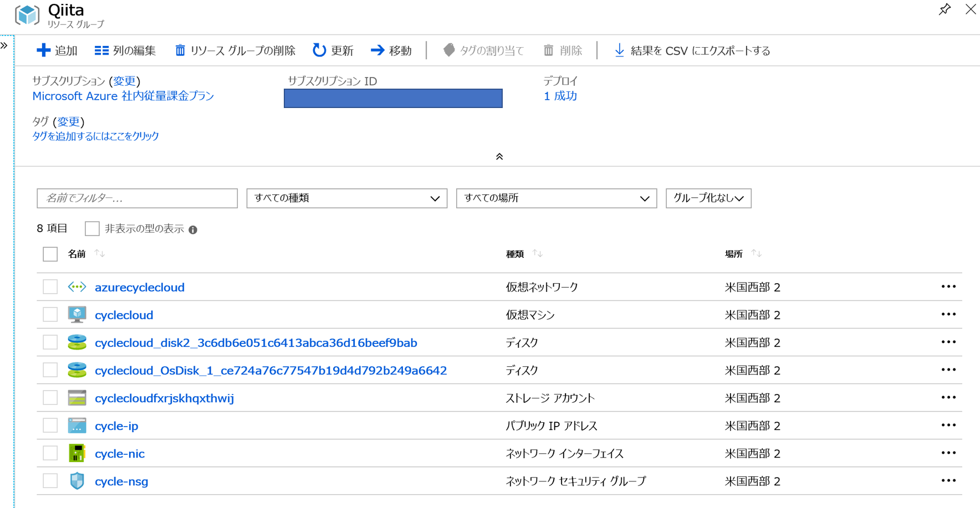Click the network interface icon next to cycle-nic
This screenshot has width=980, height=508.
(76, 453)
